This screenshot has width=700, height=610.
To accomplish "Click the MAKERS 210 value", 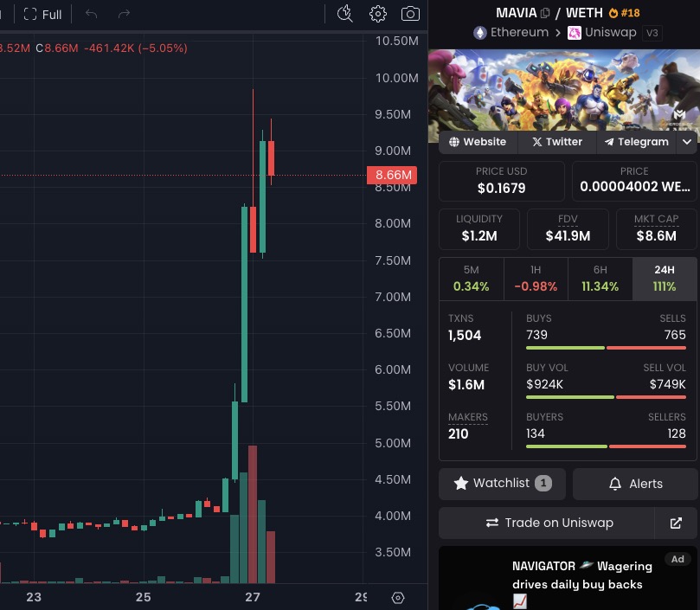I will (458, 433).
